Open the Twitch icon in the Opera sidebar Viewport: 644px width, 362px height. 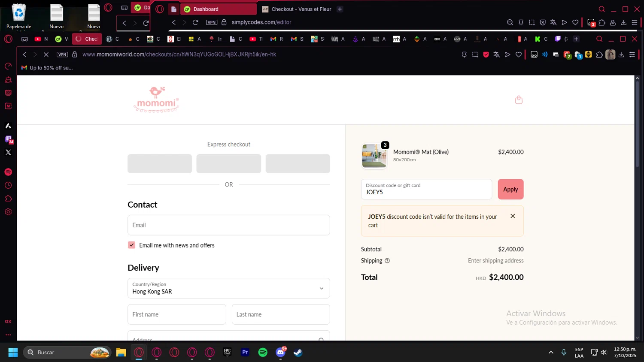coord(8,139)
